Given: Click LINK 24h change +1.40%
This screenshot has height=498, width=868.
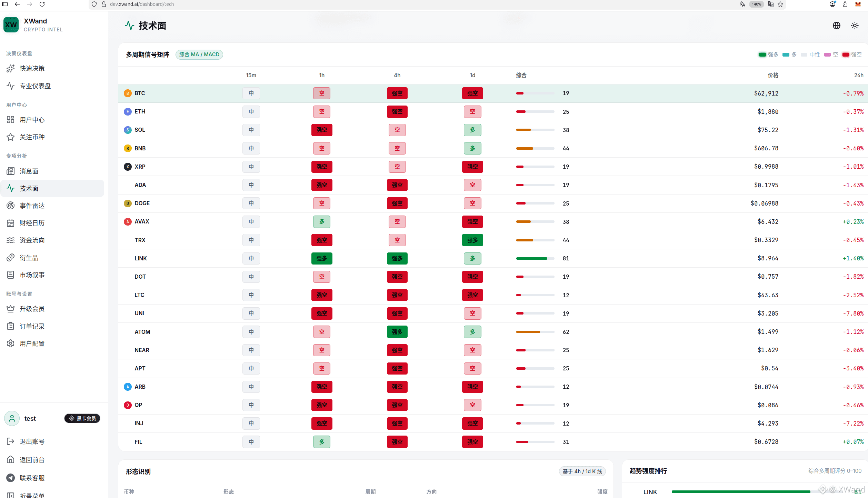Looking at the screenshot, I should [853, 258].
